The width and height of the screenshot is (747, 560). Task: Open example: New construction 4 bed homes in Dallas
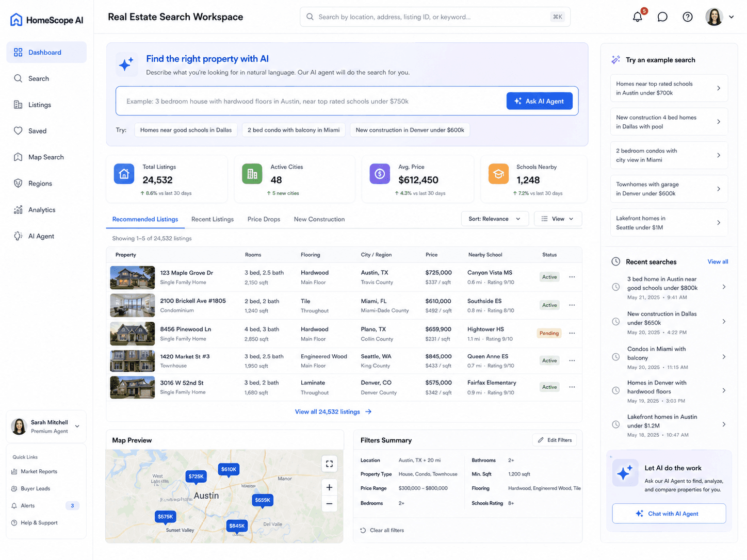point(669,122)
